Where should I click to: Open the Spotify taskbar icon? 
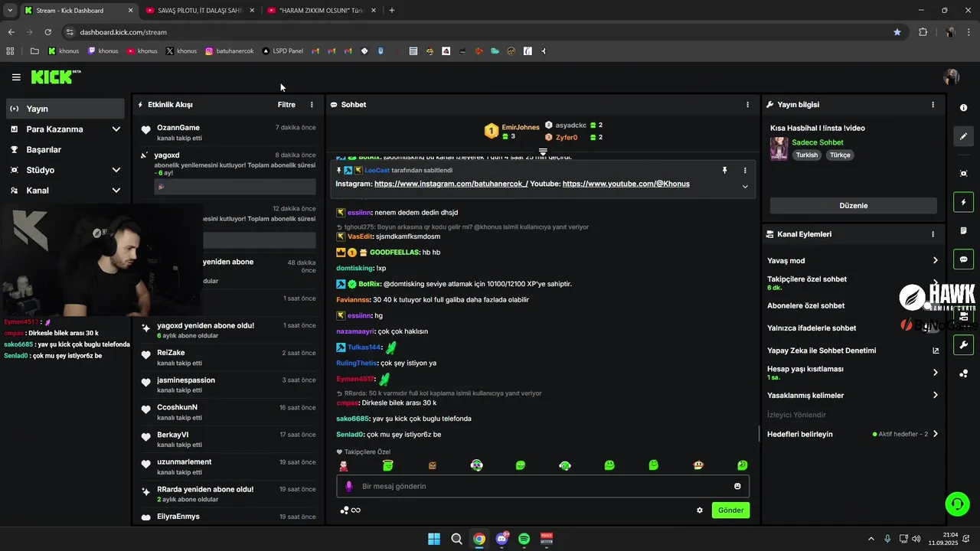524,539
